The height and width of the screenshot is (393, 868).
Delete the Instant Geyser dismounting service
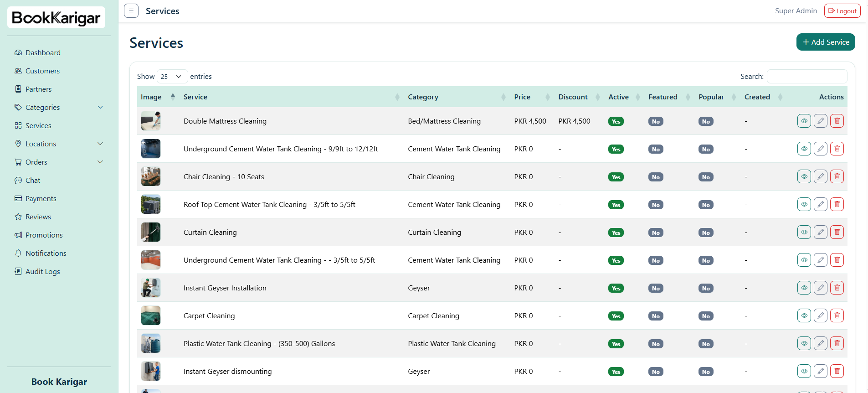(837, 371)
